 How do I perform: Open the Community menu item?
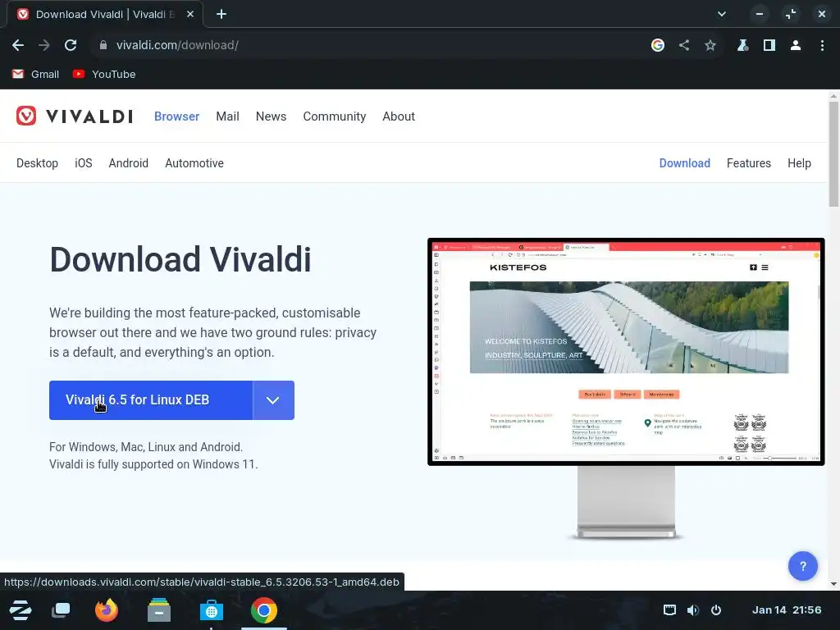pyautogui.click(x=335, y=116)
